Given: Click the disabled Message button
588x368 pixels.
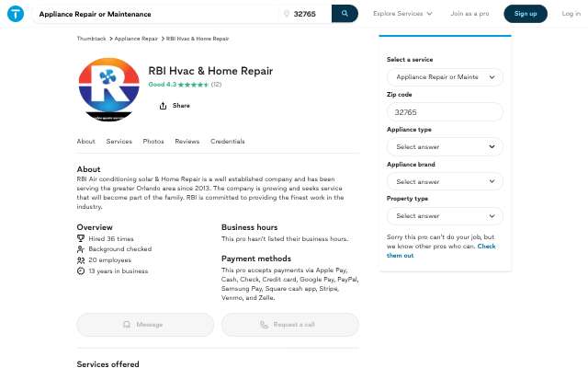Looking at the screenshot, I should (145, 325).
